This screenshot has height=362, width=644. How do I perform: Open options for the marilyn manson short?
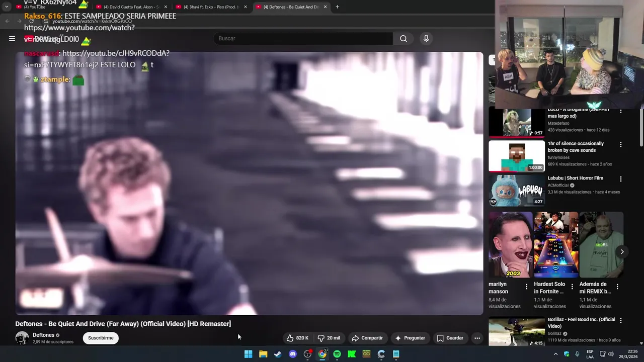coord(527,287)
